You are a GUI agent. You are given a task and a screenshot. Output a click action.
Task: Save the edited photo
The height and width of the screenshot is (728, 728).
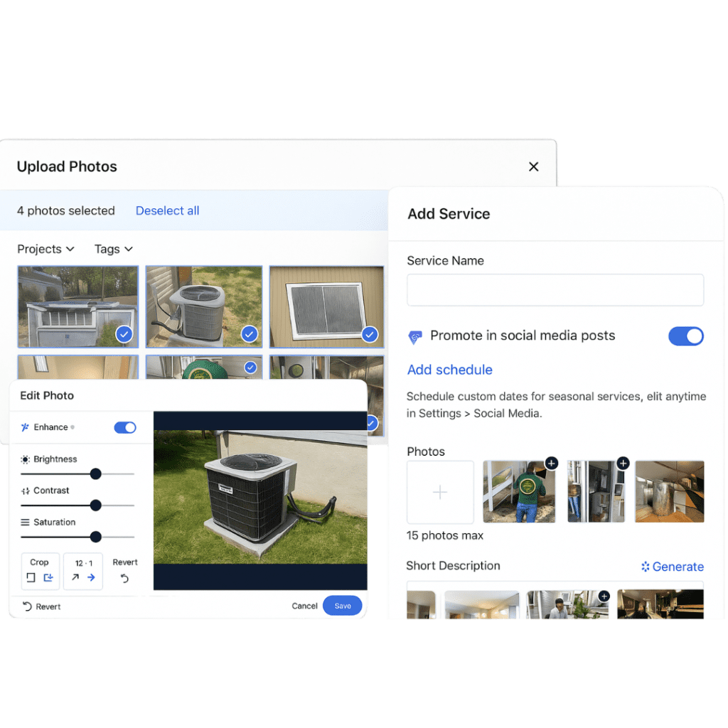342,606
